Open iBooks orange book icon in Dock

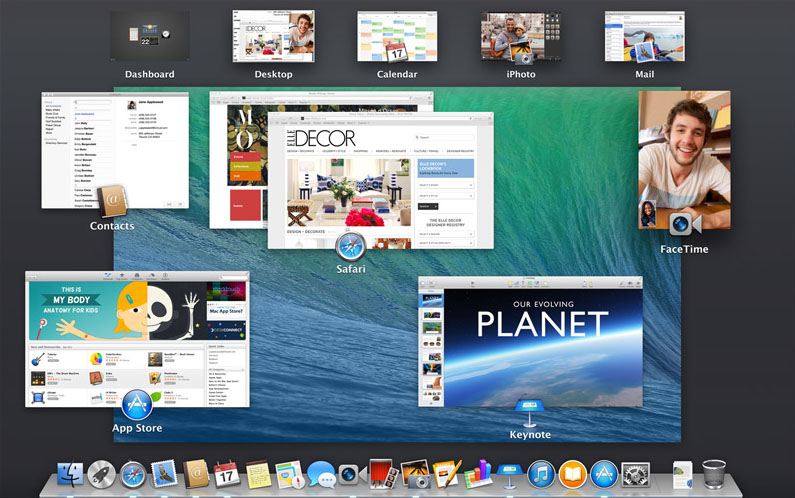click(x=572, y=475)
